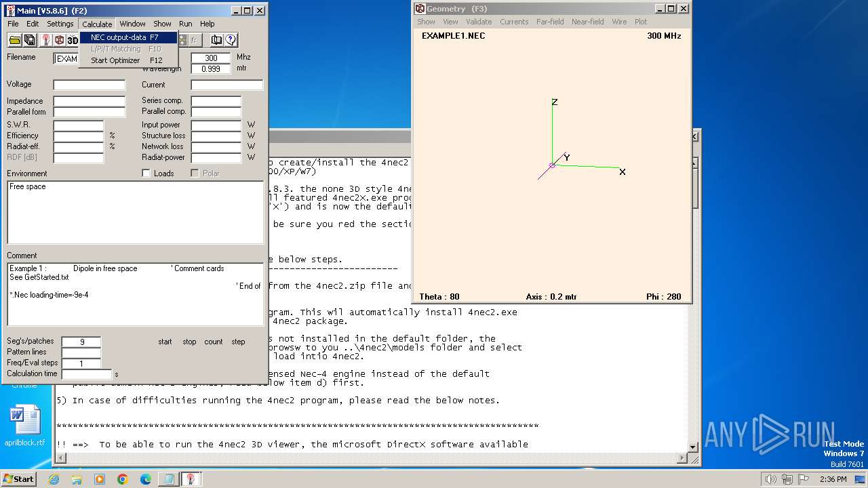Toggle the Polar checkbox
This screenshot has width=868, height=488.
point(195,174)
